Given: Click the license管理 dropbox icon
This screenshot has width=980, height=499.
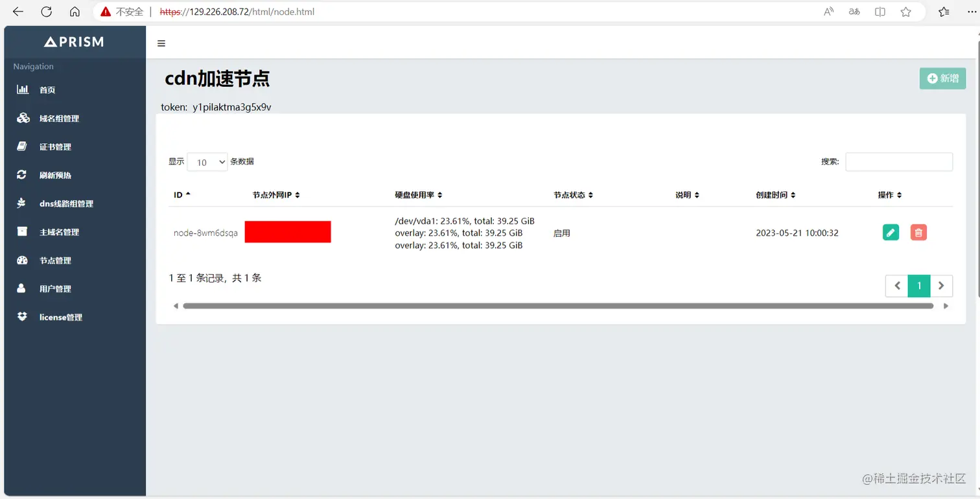Looking at the screenshot, I should (22, 317).
